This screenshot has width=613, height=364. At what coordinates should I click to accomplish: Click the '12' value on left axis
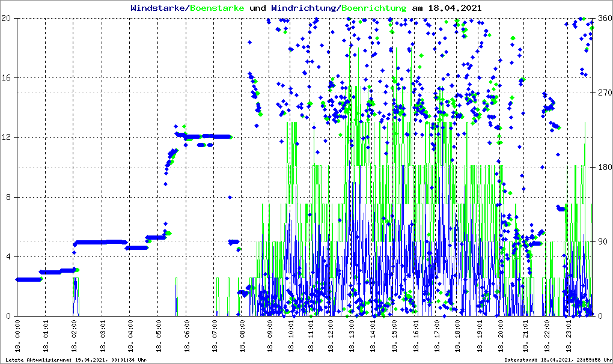click(7, 138)
